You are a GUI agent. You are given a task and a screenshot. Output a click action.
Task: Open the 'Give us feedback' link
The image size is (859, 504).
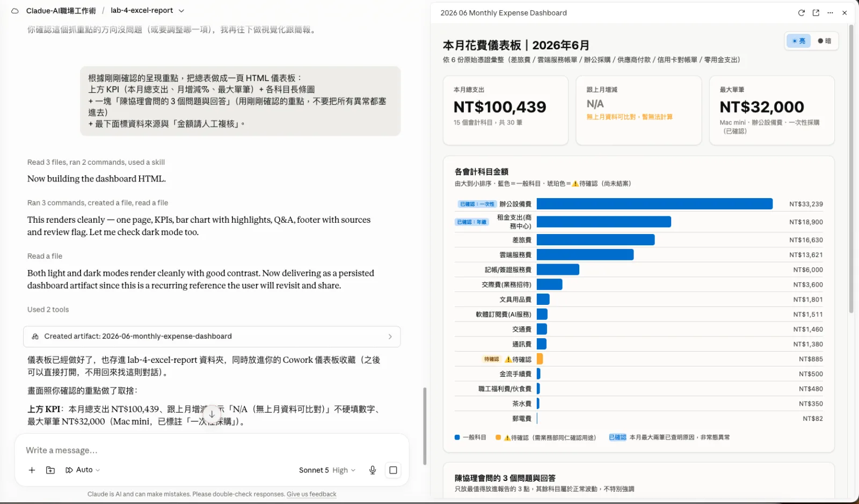(x=311, y=494)
